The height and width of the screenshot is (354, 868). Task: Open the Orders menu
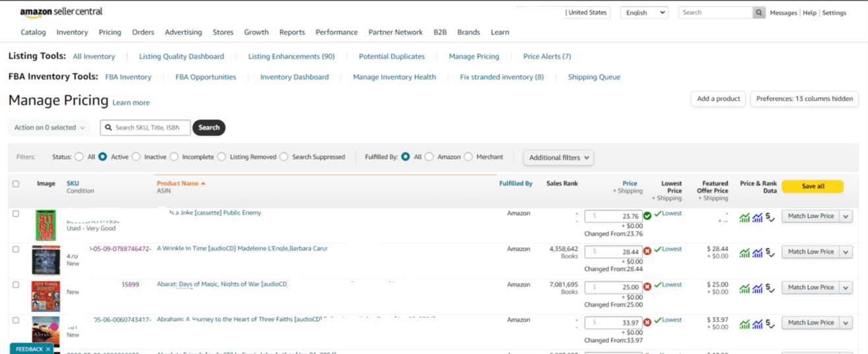click(x=143, y=32)
